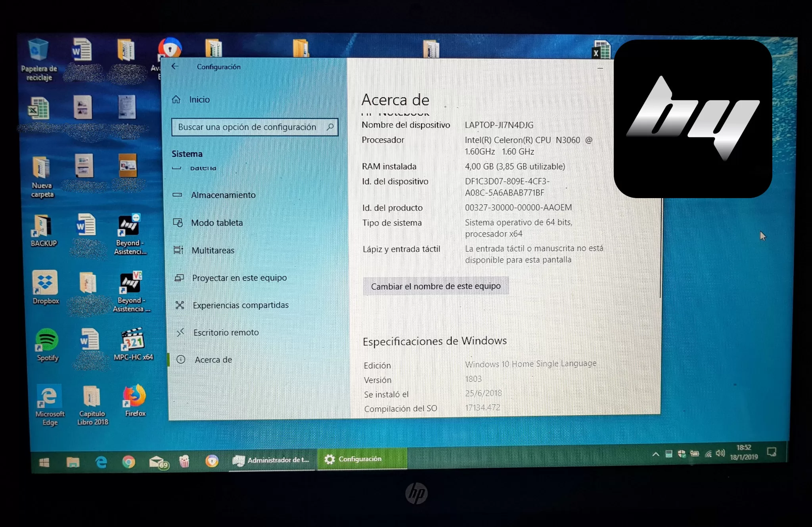Click the back arrow in Configuración
Screen dimensions: 812x527
tap(175, 67)
